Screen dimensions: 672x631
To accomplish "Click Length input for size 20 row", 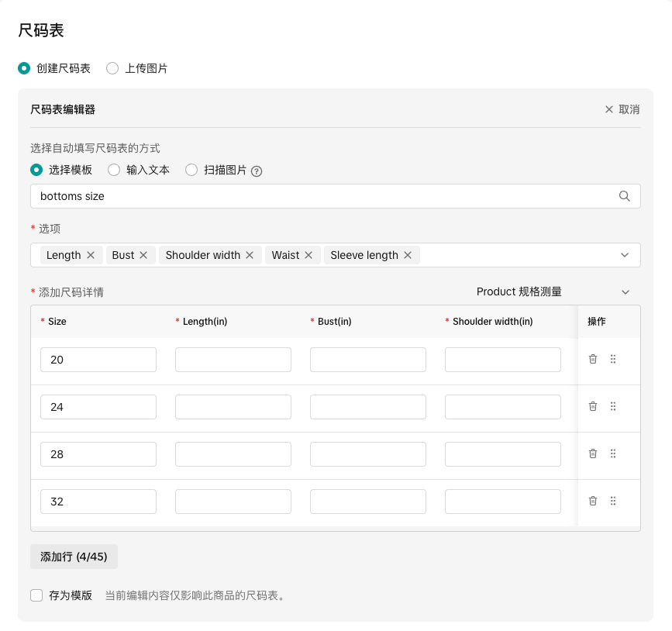I will 233,360.
